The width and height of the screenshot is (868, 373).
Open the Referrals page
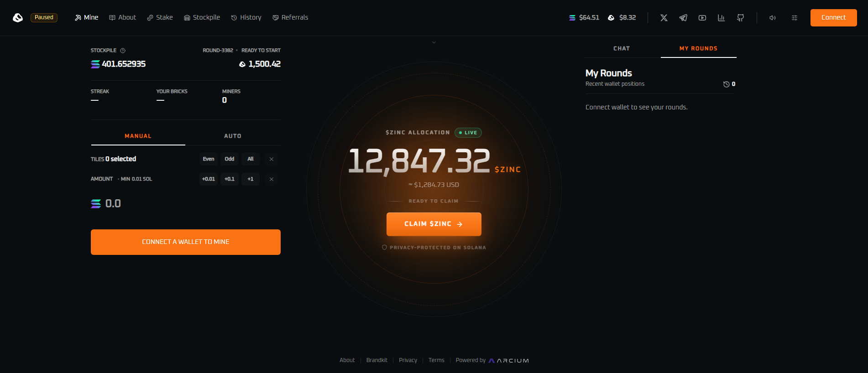pos(290,17)
